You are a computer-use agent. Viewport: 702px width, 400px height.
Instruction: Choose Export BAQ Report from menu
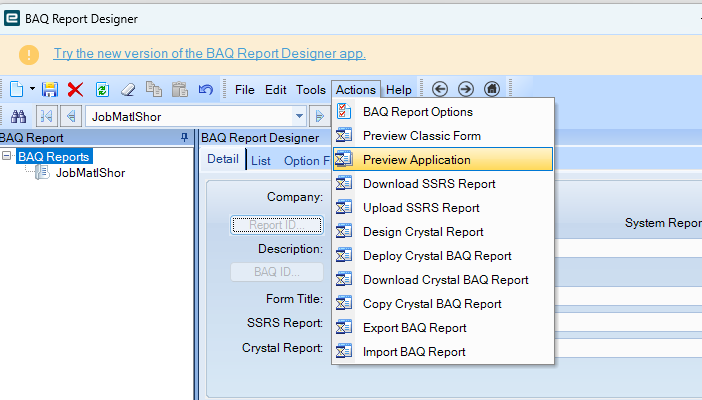(x=414, y=327)
